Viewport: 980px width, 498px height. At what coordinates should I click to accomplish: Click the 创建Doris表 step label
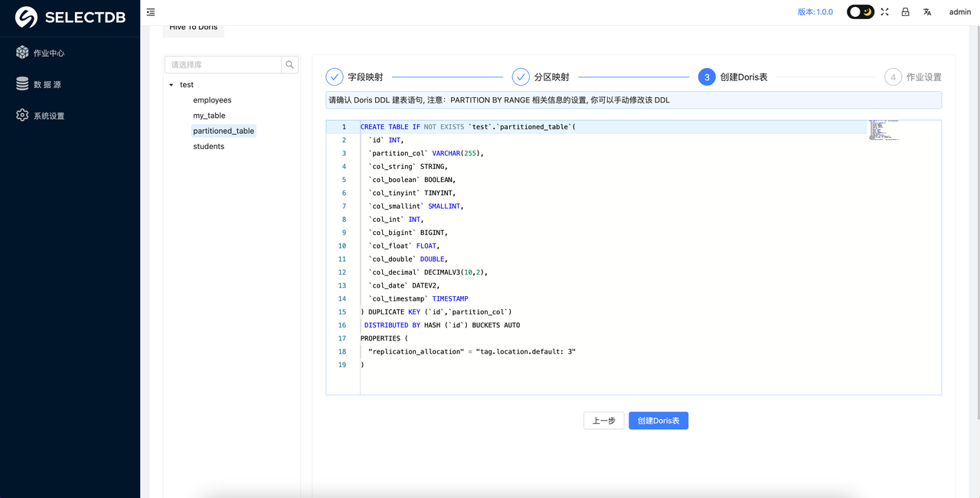[743, 77]
